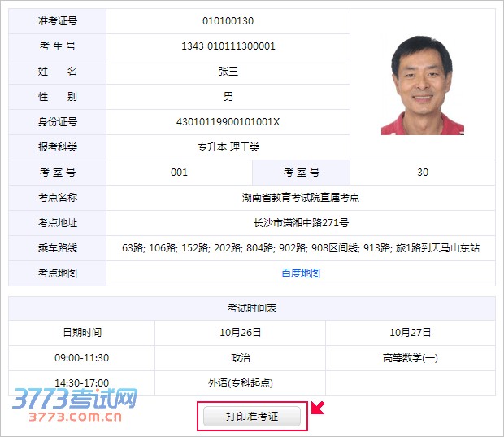Click the 考生号 value 1343 010111300001

[228, 46]
